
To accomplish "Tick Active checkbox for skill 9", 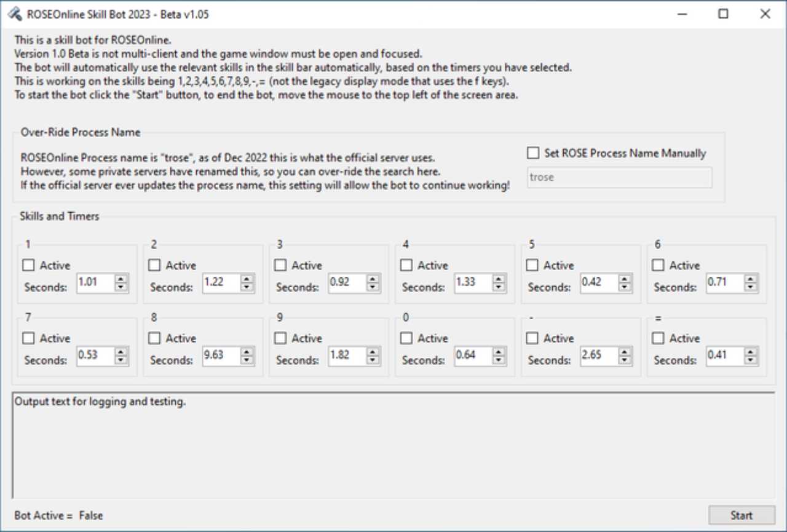I will 280,338.
